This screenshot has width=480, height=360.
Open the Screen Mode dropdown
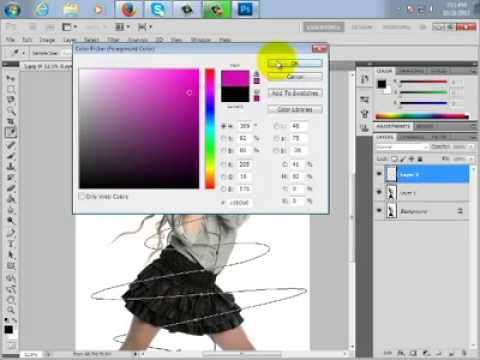coord(145,27)
